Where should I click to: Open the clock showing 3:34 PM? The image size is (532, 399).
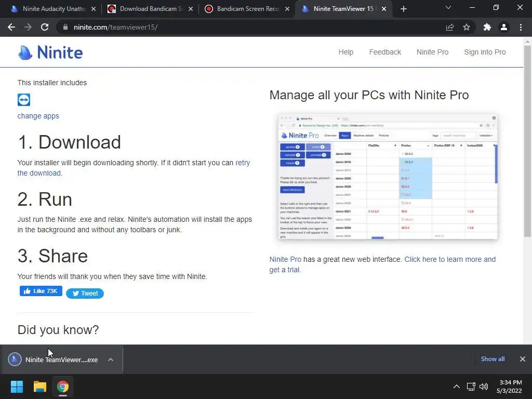509,387
